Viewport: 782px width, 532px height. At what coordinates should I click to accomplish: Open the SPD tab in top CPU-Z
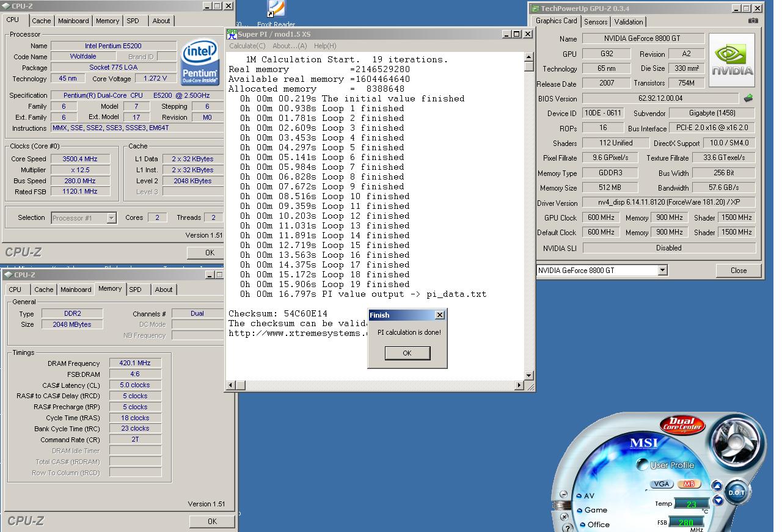tap(133, 21)
